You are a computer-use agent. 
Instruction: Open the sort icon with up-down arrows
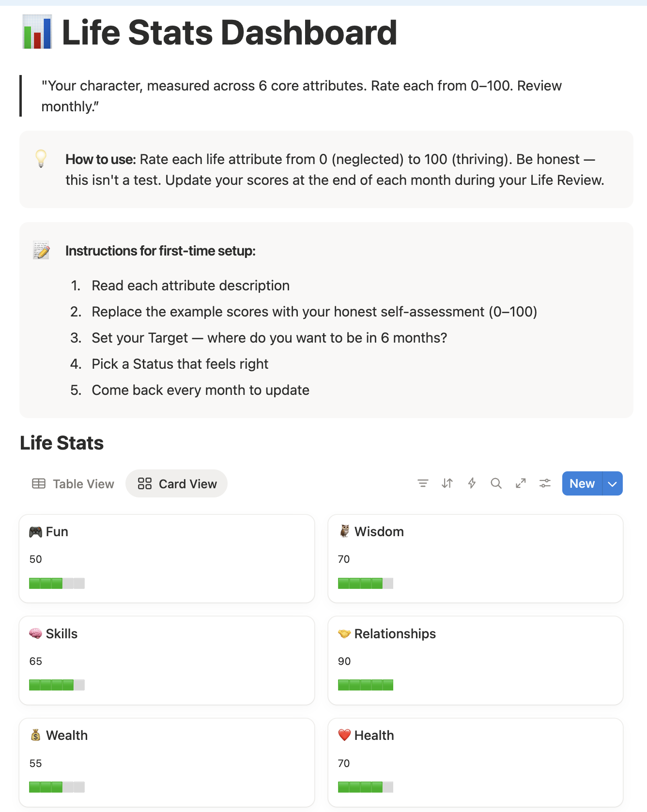447,483
